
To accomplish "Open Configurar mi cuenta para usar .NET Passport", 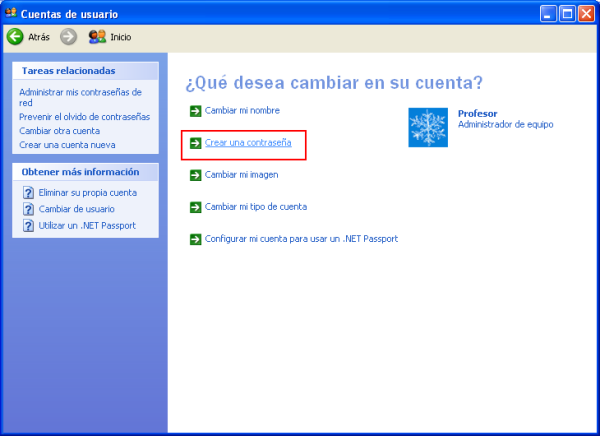I will point(301,239).
